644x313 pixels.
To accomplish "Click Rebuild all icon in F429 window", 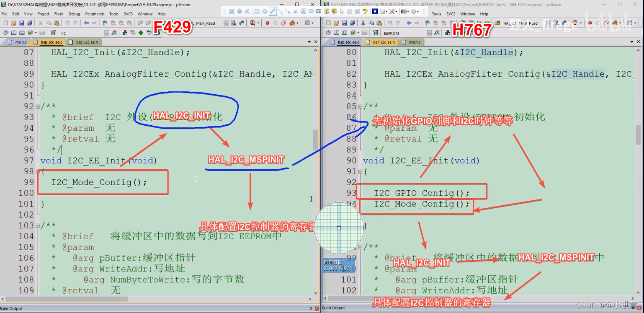I will [x=22, y=33].
